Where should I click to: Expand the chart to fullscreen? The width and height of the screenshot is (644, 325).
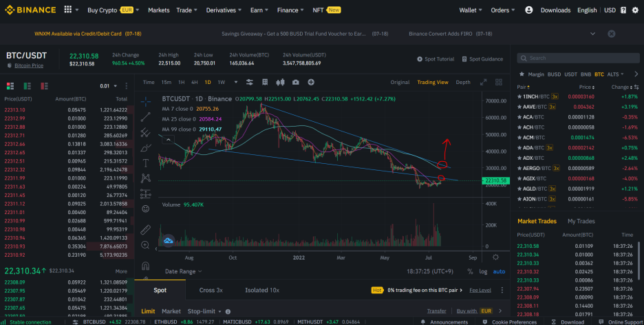[x=484, y=82]
